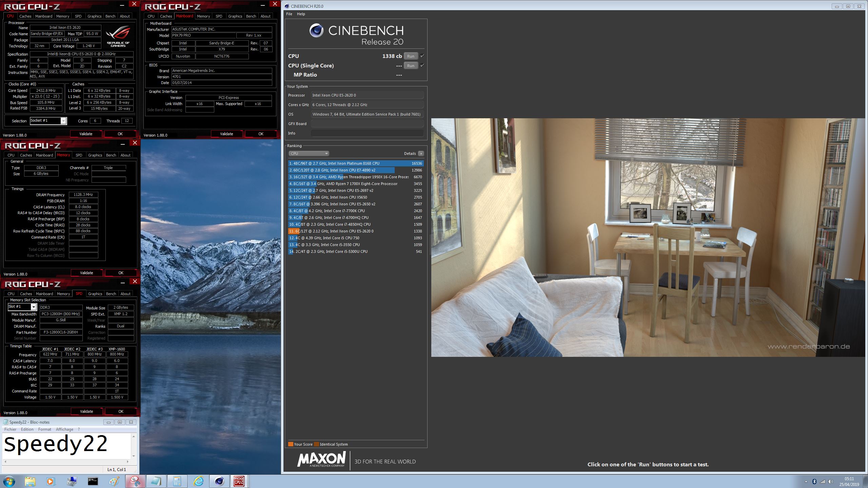Select ranking row Intel Xeon CPU X5650
Screen dimensions: 868x488
pos(356,197)
